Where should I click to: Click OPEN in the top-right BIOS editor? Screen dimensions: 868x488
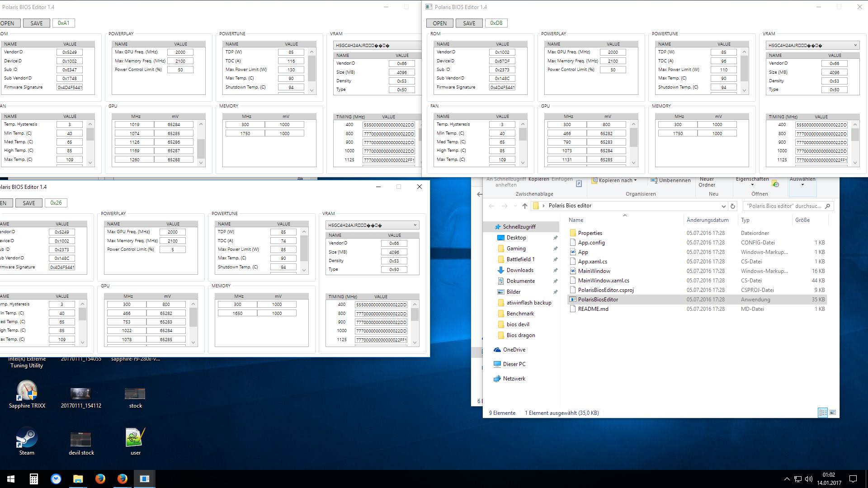coord(439,23)
